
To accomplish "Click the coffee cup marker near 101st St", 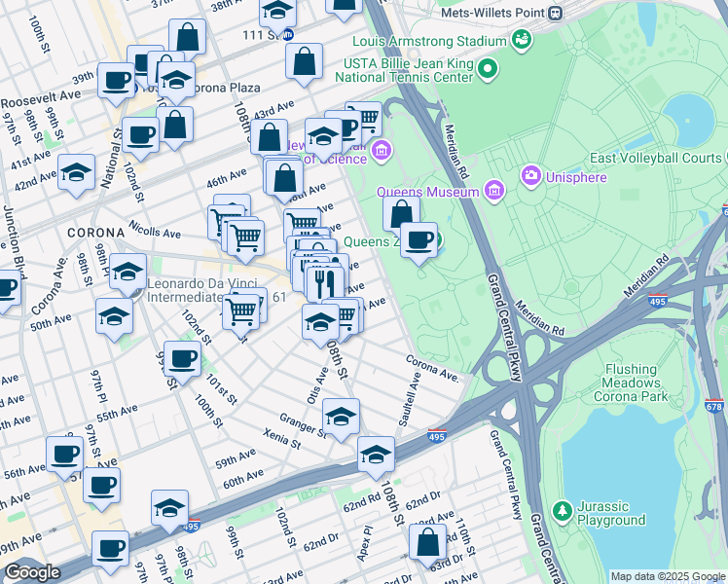I will [182, 359].
